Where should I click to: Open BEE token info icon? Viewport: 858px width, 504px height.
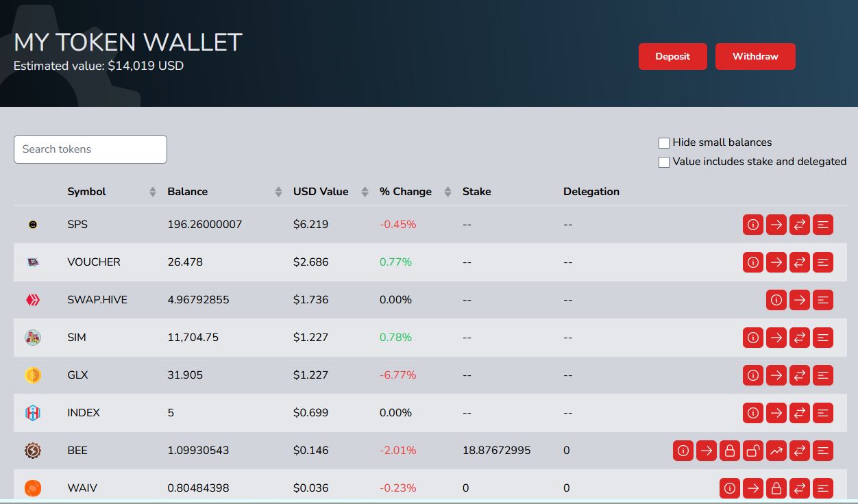pos(683,451)
